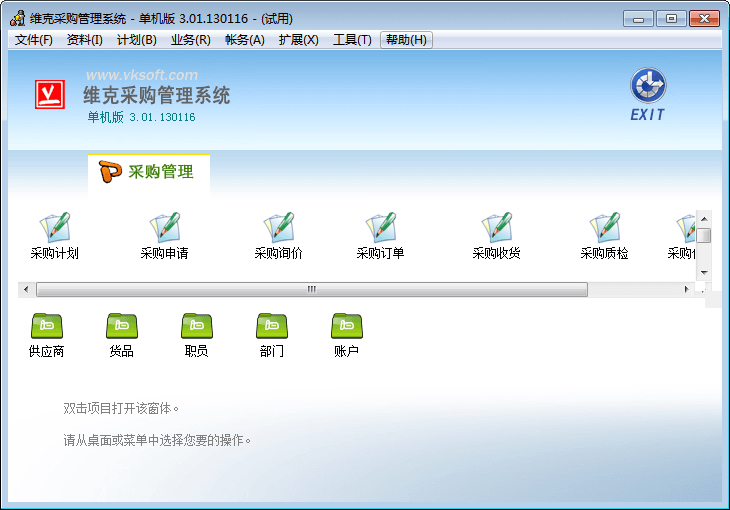The image size is (730, 510).
Task: Expand the 业务(R) menu
Action: [x=191, y=40]
